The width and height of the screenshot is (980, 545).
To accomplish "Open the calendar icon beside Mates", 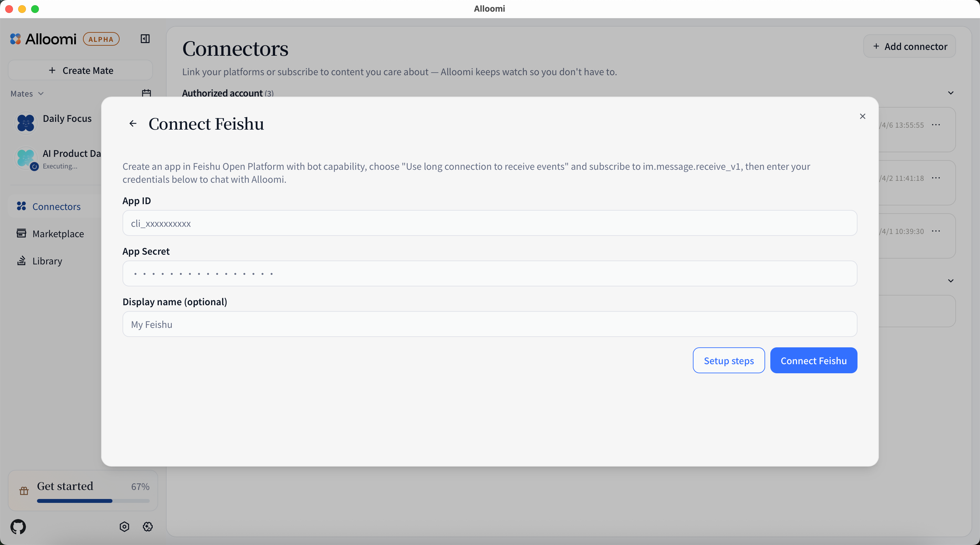I will (146, 93).
